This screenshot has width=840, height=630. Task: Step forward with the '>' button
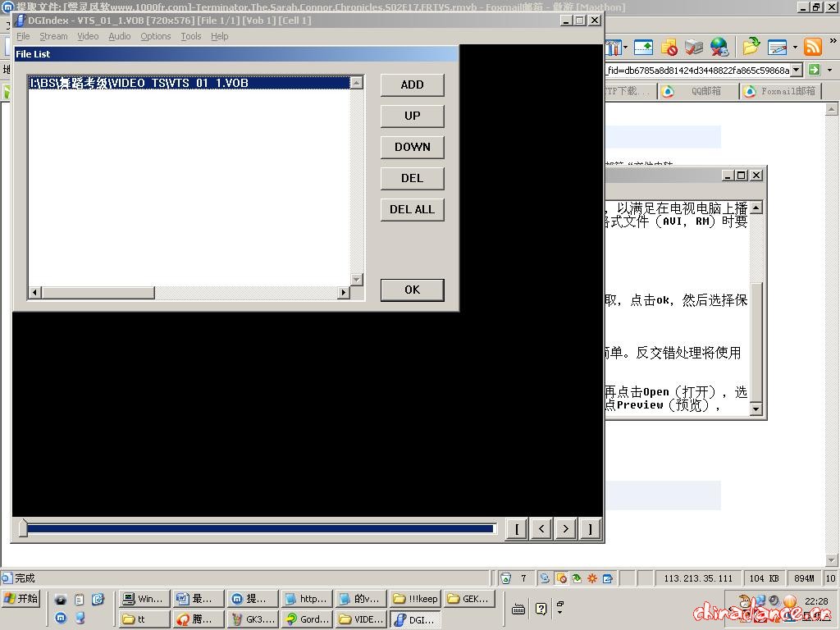[x=565, y=529]
